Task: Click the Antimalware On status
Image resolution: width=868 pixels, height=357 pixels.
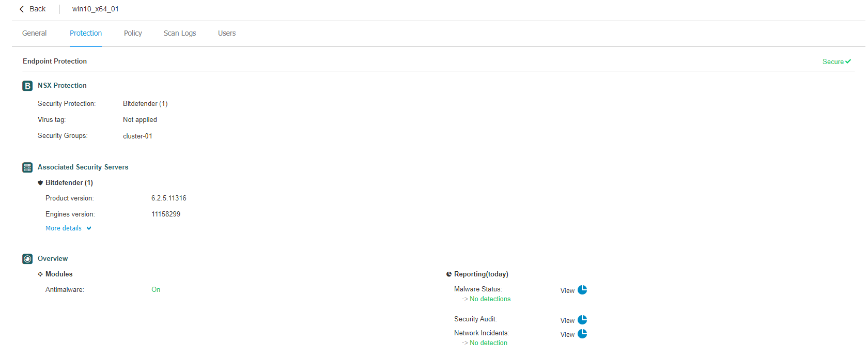Action: click(156, 290)
